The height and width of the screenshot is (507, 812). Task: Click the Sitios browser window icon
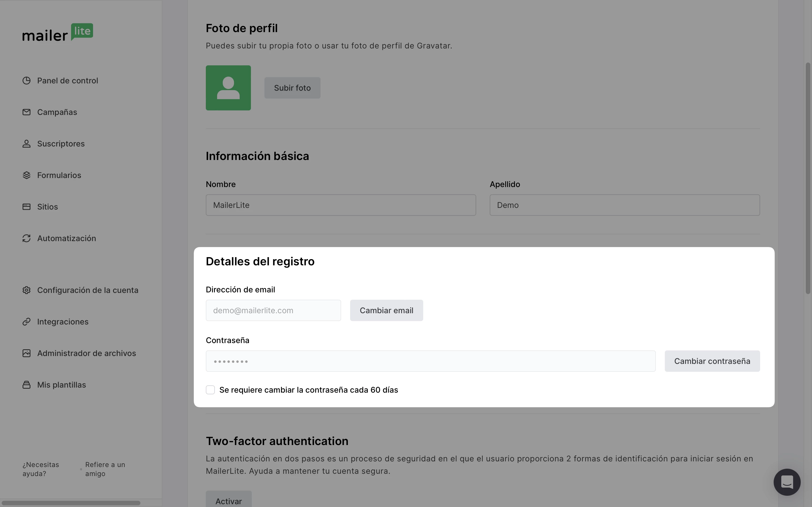click(x=27, y=207)
